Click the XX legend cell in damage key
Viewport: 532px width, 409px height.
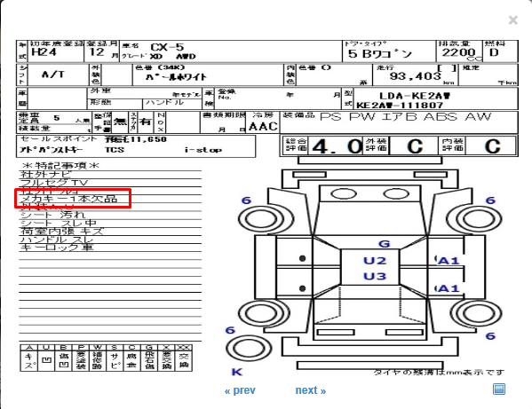coord(184,358)
